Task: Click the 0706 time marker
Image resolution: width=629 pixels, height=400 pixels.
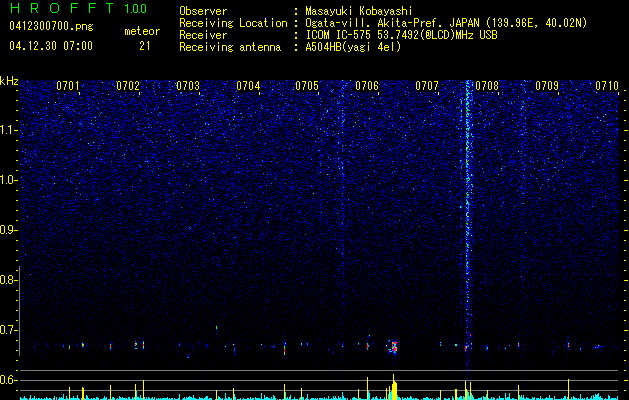Action: tap(367, 86)
